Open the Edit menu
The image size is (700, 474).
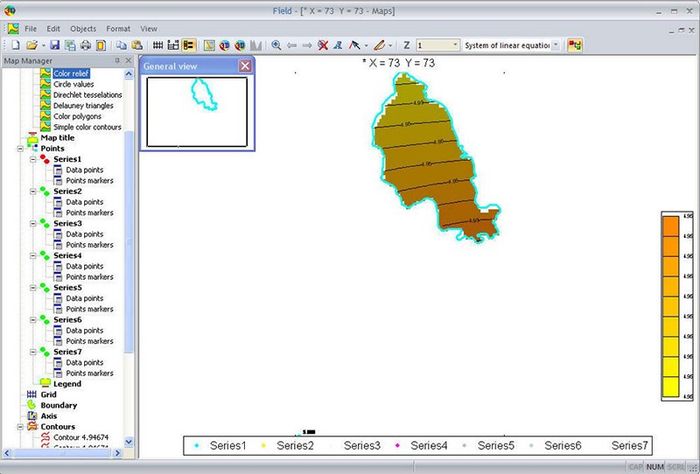pos(53,29)
